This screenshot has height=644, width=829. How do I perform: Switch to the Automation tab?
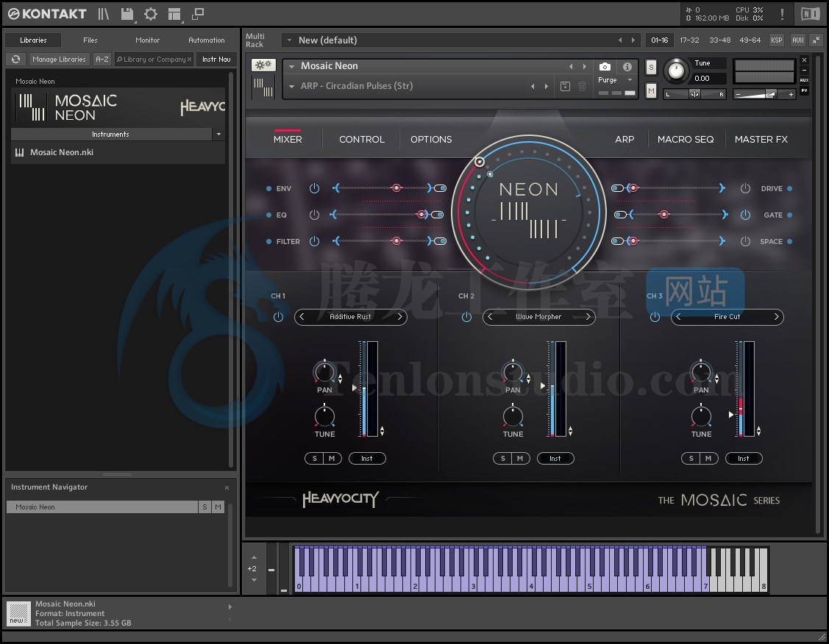[206, 40]
